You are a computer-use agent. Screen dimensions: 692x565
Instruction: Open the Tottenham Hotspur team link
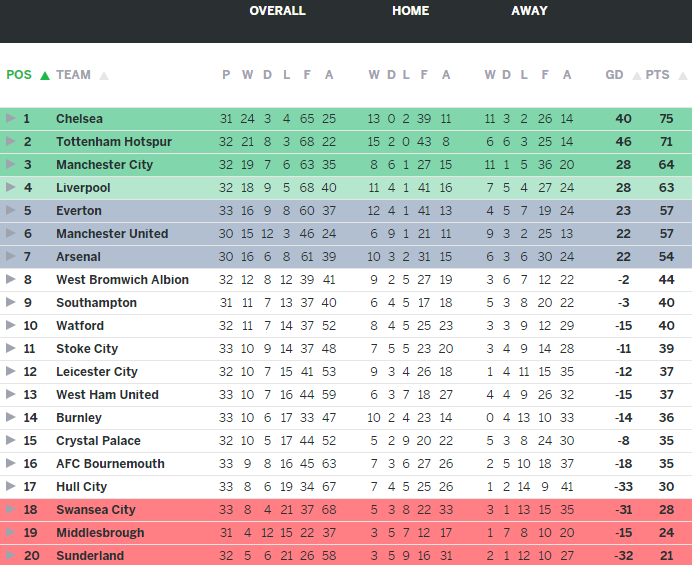(113, 142)
